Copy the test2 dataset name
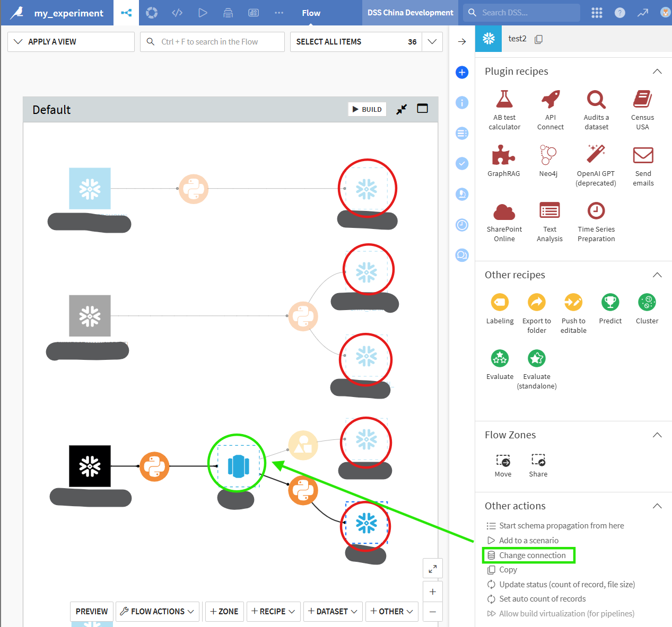Viewport: 672px width, 627px height. tap(538, 39)
